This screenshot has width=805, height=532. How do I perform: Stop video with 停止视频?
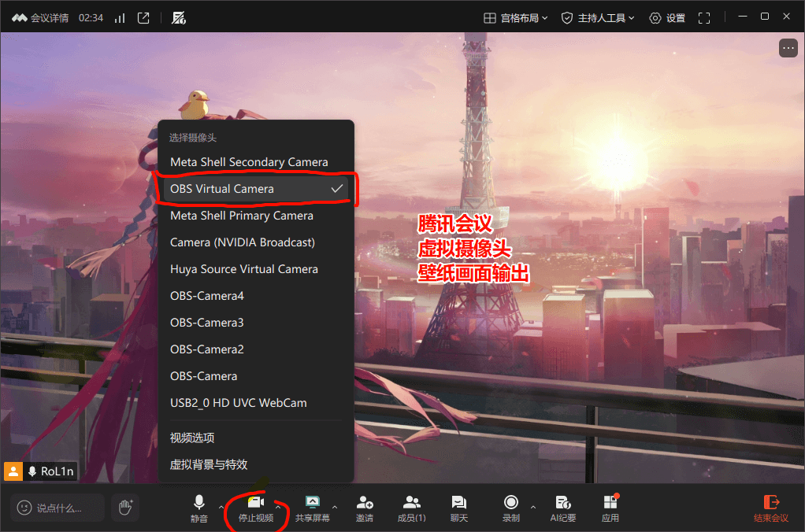(256, 508)
